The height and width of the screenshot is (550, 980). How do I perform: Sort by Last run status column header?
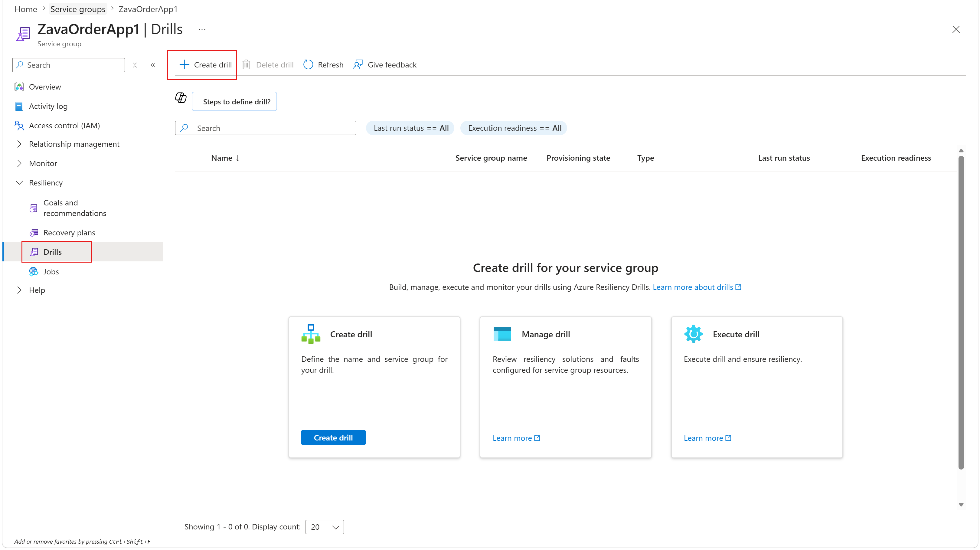point(784,158)
